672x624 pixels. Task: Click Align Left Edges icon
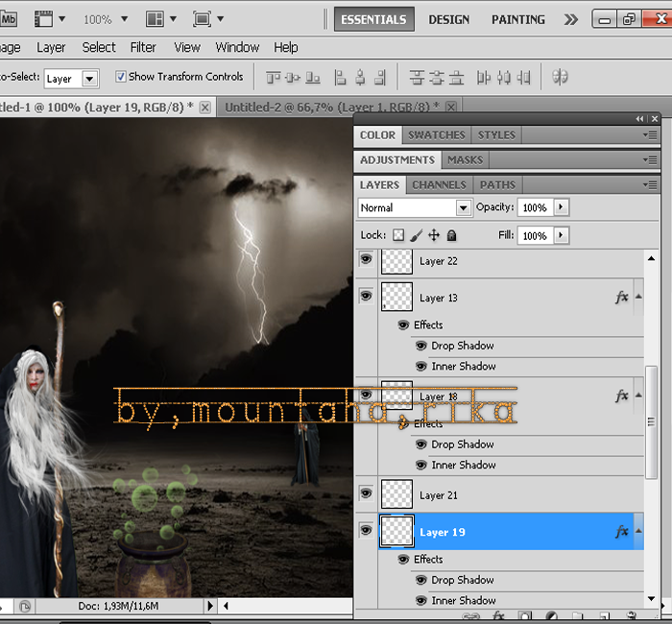click(340, 78)
